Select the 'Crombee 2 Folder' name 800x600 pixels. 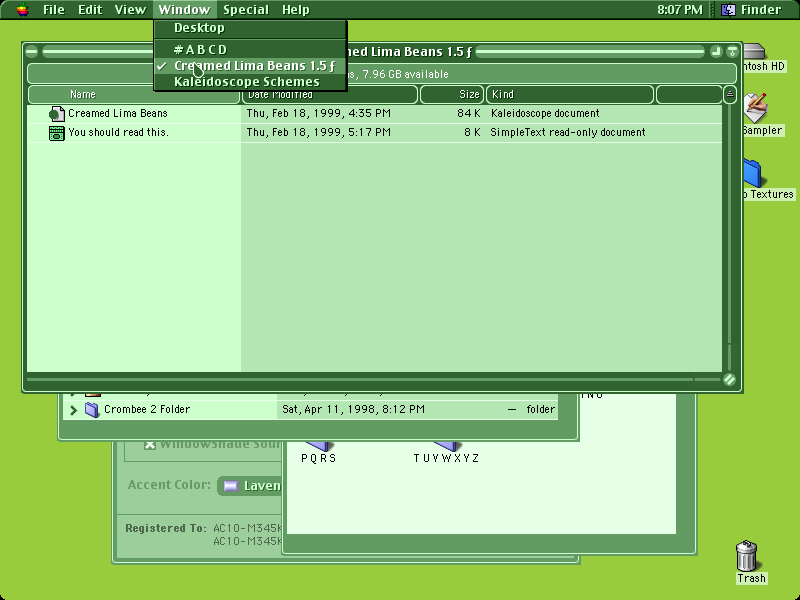point(147,409)
